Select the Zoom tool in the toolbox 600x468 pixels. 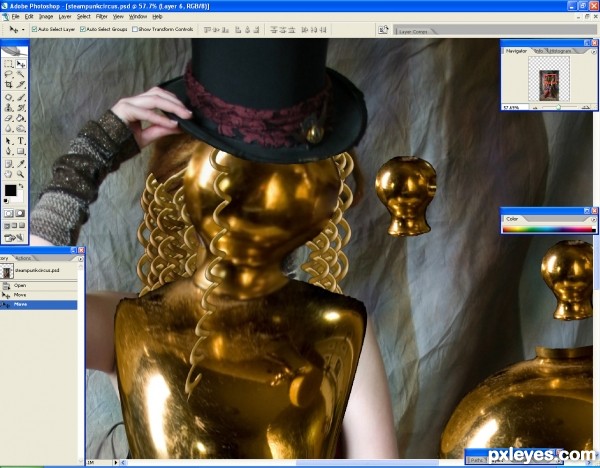coord(21,174)
